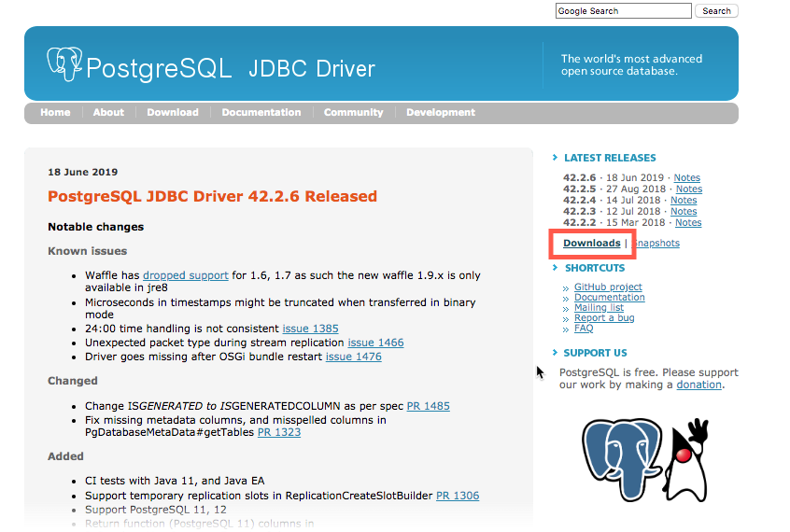Open the Home menu item

(55, 112)
